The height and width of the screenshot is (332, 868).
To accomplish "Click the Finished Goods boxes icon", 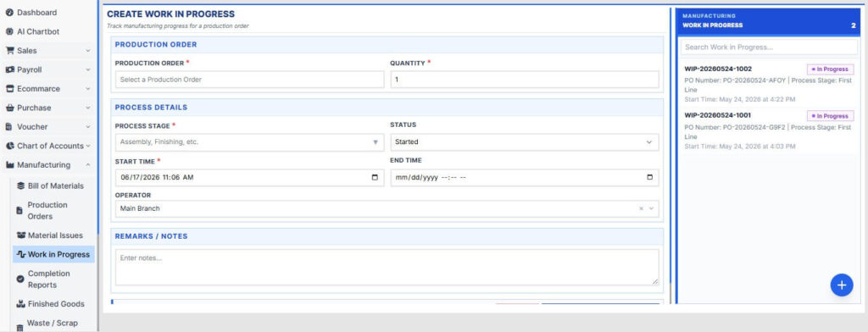I will point(21,304).
